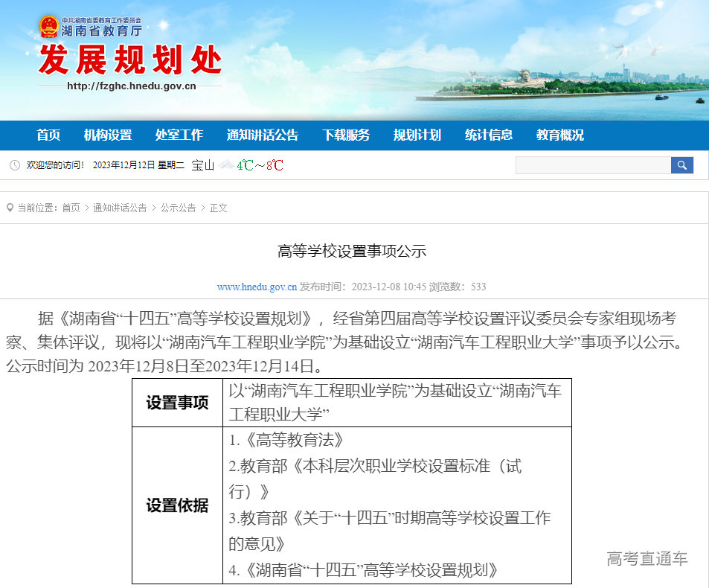Image resolution: width=709 pixels, height=588 pixels.
Task: Click the 宝山 location text in the welcome bar
Action: (x=202, y=164)
